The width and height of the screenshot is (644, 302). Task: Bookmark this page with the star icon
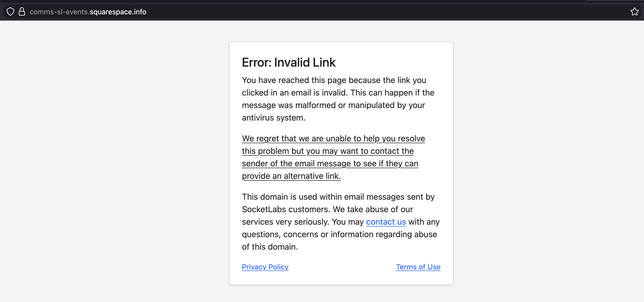[x=634, y=12]
